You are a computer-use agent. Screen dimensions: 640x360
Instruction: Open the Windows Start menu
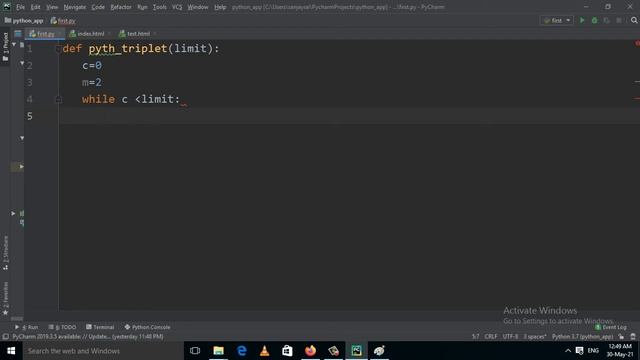[x=11, y=351]
